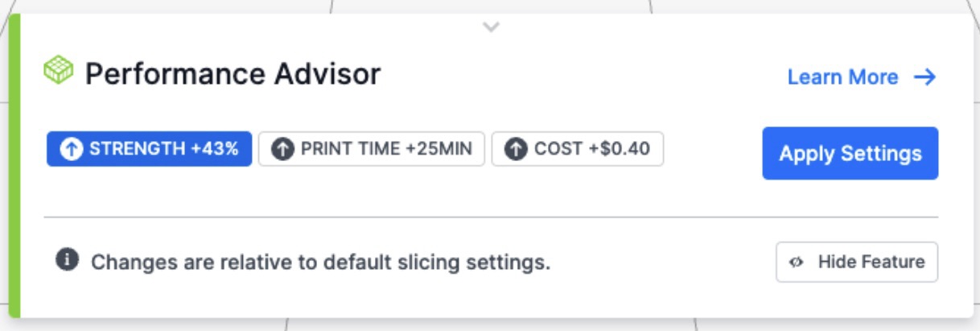Viewport: 980px width, 331px height.
Task: Select the PRINT TIME +25MIN badge
Action: tap(372, 149)
